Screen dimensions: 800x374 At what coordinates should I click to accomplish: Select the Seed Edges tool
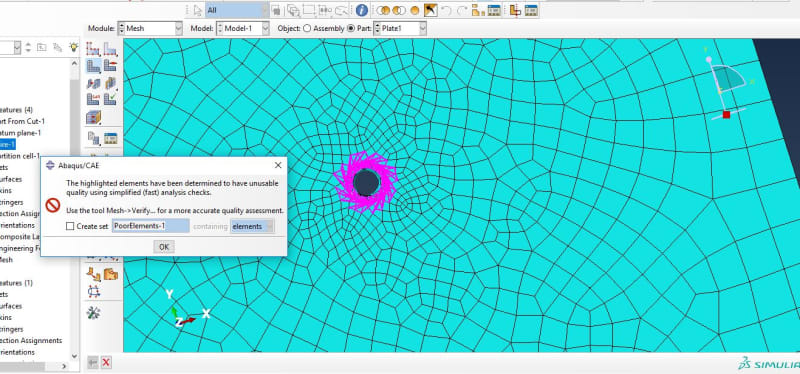110,49
